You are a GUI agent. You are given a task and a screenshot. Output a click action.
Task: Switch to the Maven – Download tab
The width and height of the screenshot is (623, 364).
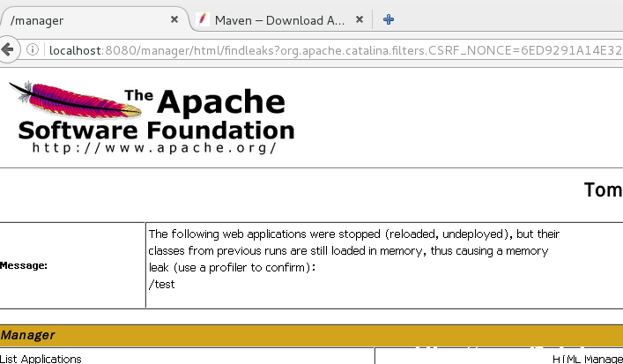[280, 20]
